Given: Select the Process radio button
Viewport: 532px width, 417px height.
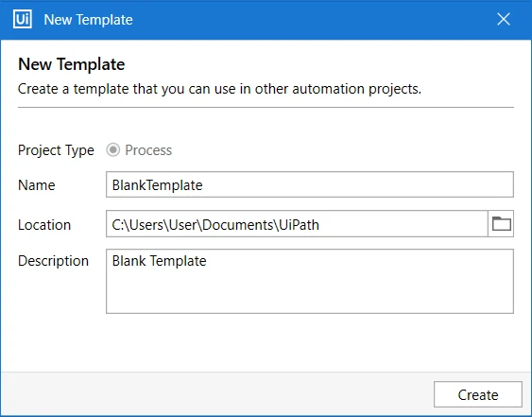Looking at the screenshot, I should [x=113, y=149].
